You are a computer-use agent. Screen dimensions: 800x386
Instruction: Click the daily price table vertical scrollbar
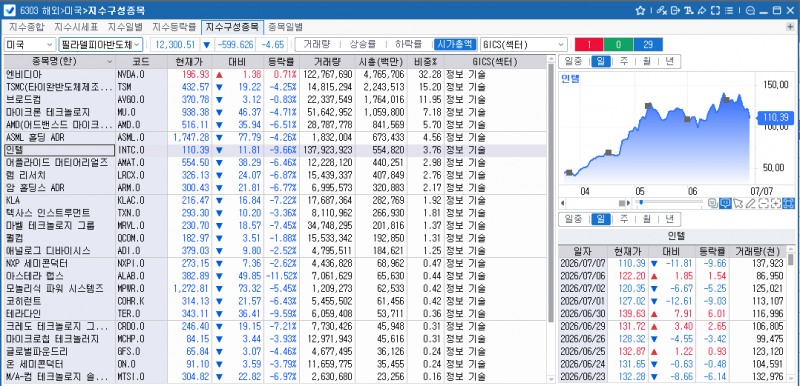[x=791, y=259]
